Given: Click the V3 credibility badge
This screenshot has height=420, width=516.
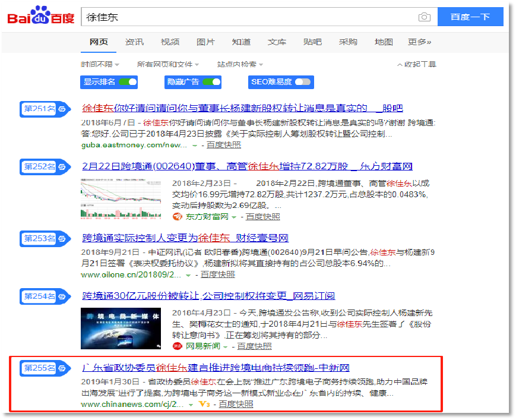Looking at the screenshot, I should [x=204, y=404].
